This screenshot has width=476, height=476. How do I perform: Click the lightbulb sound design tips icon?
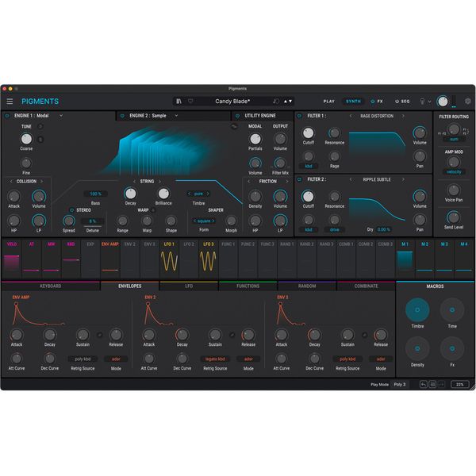(x=422, y=102)
